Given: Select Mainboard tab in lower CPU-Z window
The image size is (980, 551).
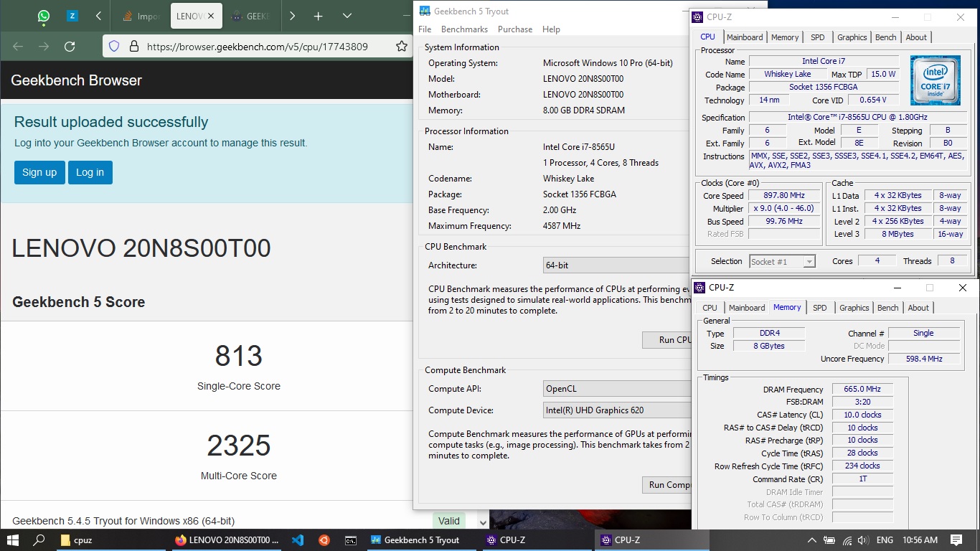Looking at the screenshot, I should (747, 308).
